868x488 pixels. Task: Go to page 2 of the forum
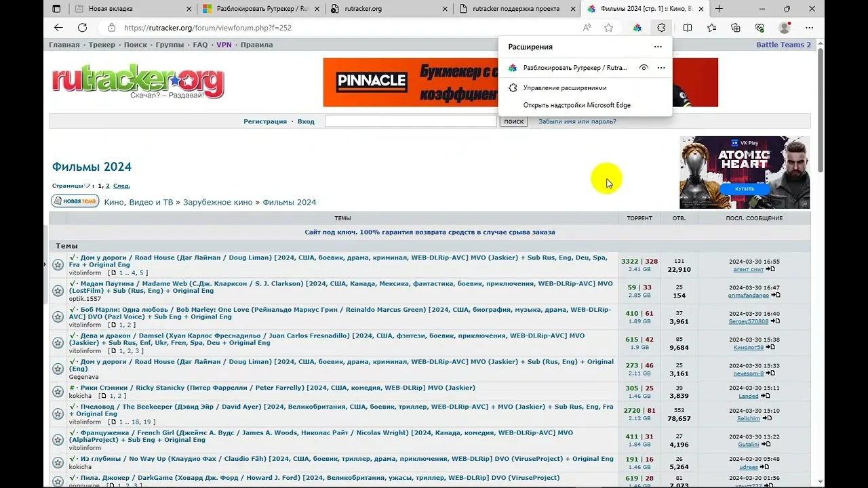pos(107,186)
